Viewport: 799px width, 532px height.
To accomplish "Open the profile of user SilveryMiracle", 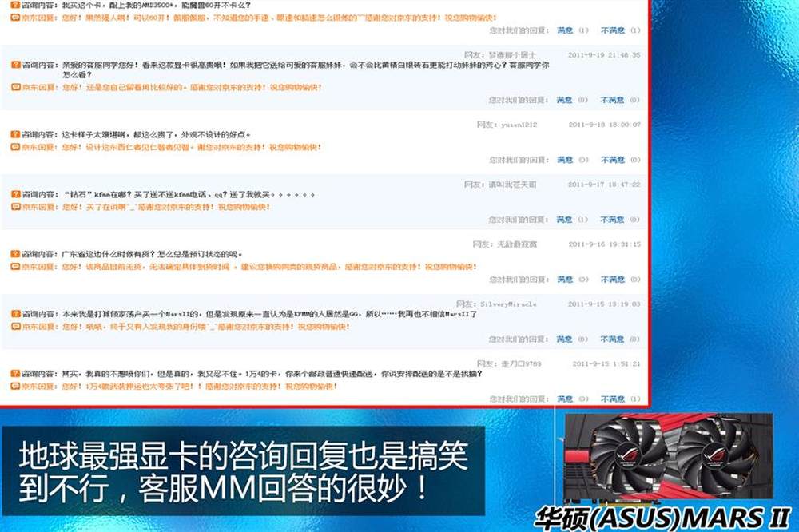I will pos(507,304).
